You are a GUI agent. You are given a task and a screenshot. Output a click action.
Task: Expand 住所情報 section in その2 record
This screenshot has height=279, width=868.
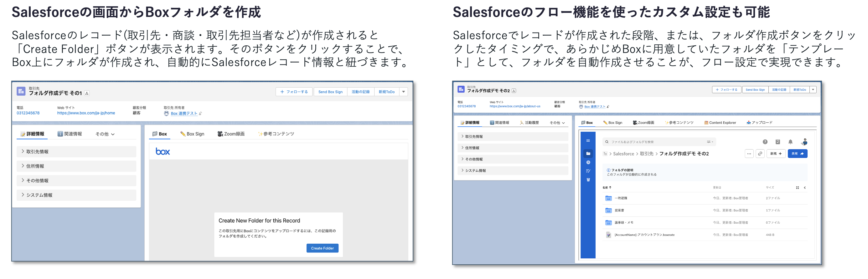(x=513, y=148)
